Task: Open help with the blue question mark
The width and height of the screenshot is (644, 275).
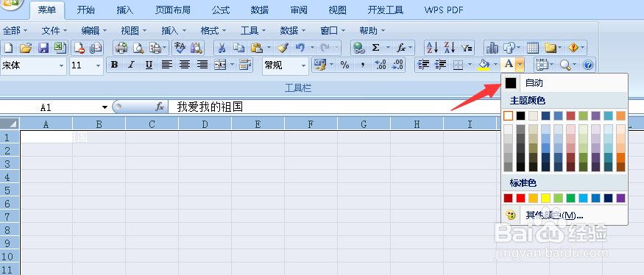Action: (588, 65)
